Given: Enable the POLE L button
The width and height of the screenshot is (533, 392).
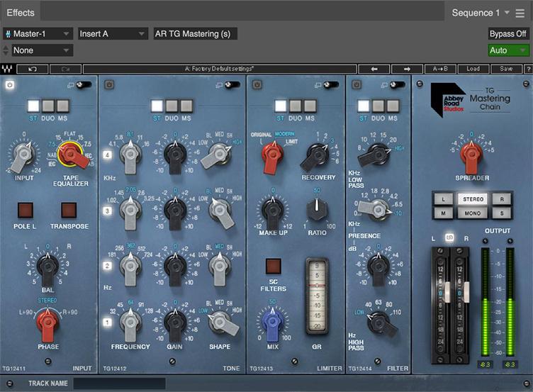Looking at the screenshot, I should (25, 210).
